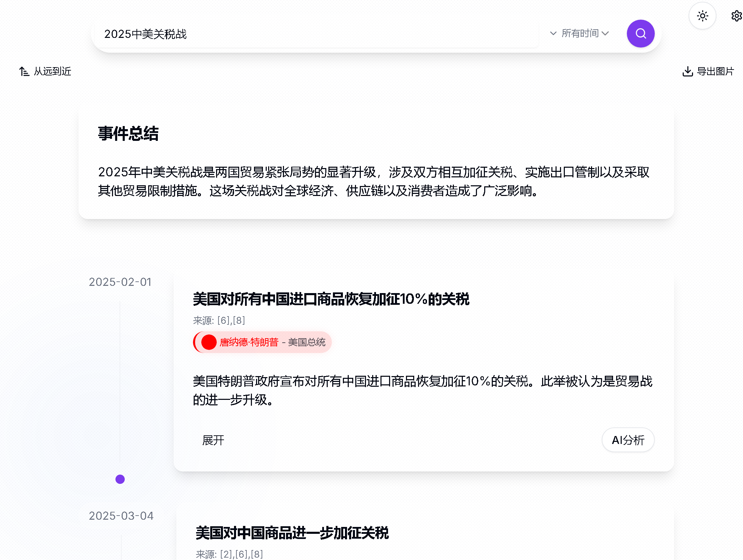This screenshot has width=743, height=560.
Task: Click the chevron right of 所有时间
Action: pyautogui.click(x=606, y=33)
